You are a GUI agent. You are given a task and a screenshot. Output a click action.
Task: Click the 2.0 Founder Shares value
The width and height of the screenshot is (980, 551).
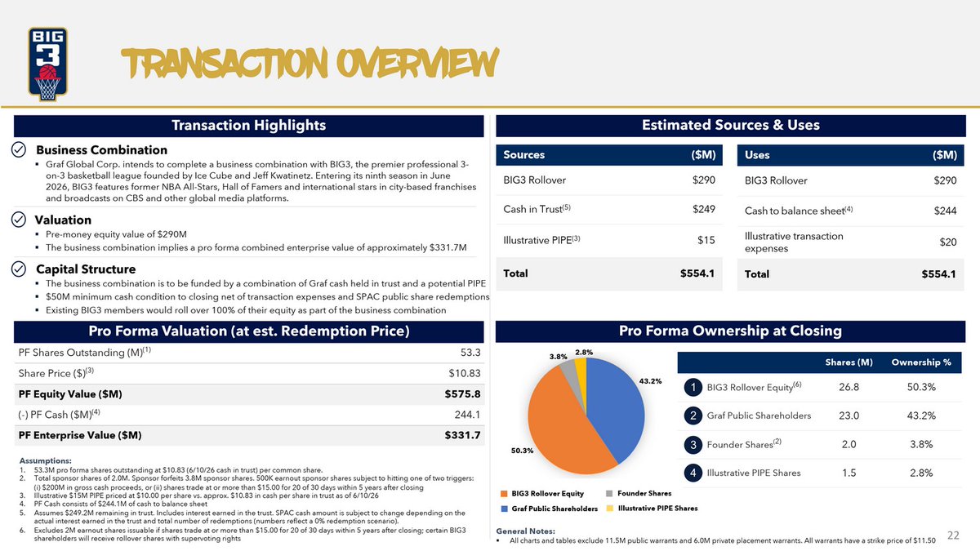(x=849, y=444)
